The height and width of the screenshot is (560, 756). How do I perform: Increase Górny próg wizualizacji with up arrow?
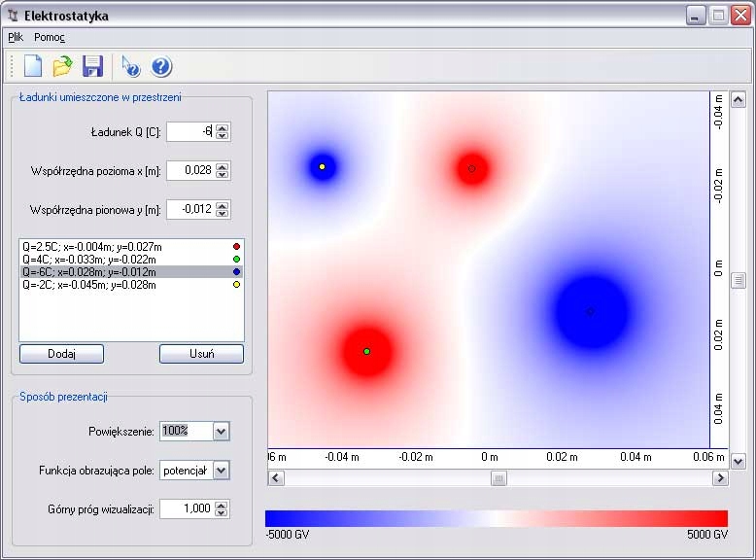[x=222, y=505]
